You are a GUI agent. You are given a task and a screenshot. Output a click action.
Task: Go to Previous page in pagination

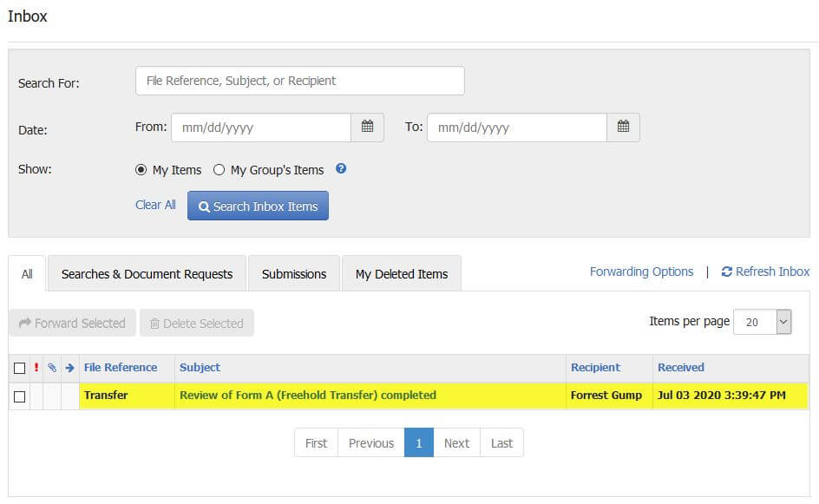coord(371,442)
